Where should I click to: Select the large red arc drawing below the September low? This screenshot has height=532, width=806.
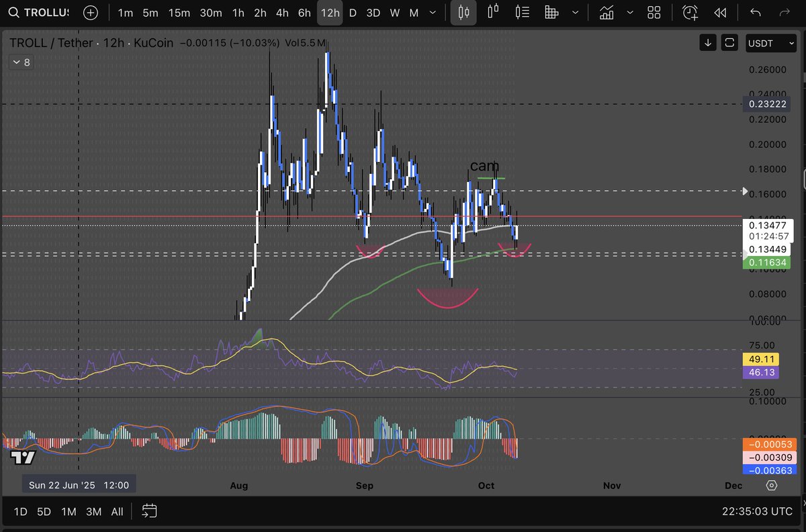[x=448, y=298]
